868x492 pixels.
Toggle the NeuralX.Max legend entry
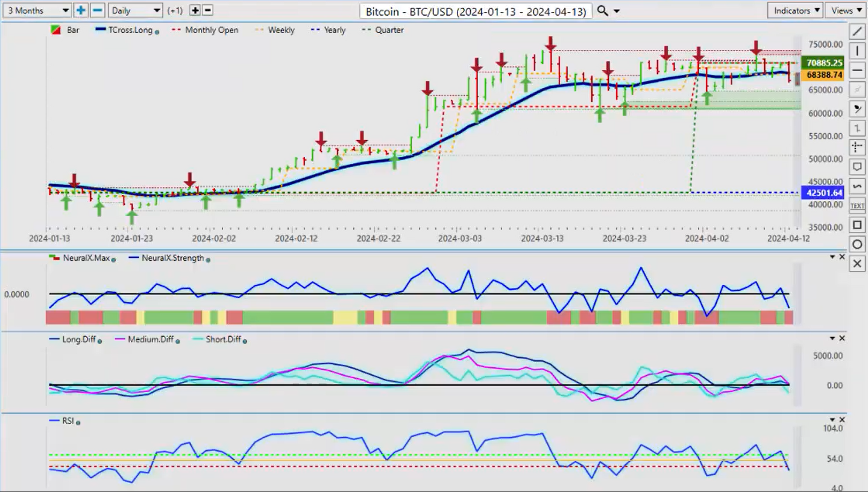[x=82, y=258]
